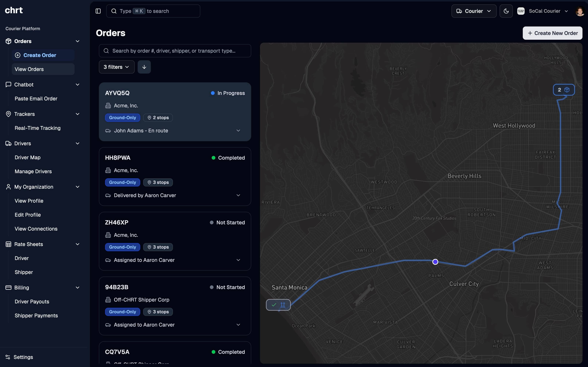
Task: Toggle dark mode moon icon
Action: tap(506, 11)
